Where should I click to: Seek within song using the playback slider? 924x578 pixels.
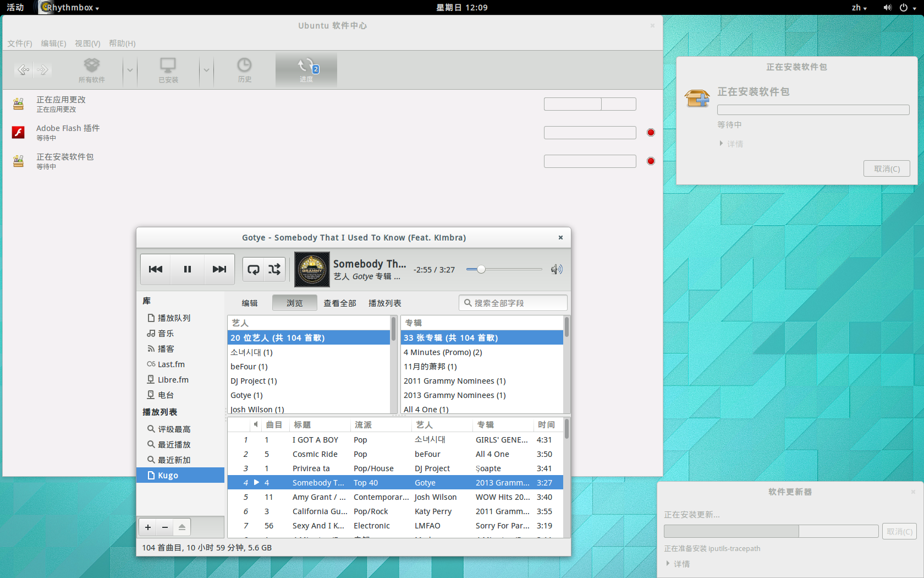[504, 269]
